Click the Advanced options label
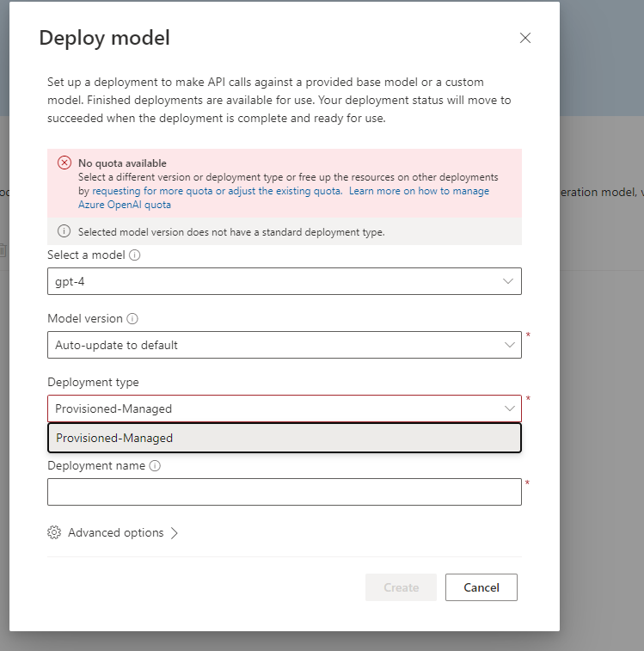Image resolution: width=644 pixels, height=651 pixels. tap(116, 532)
